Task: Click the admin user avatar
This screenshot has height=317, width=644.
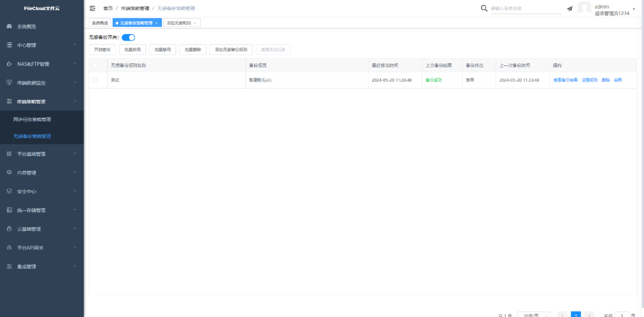Action: click(x=584, y=8)
